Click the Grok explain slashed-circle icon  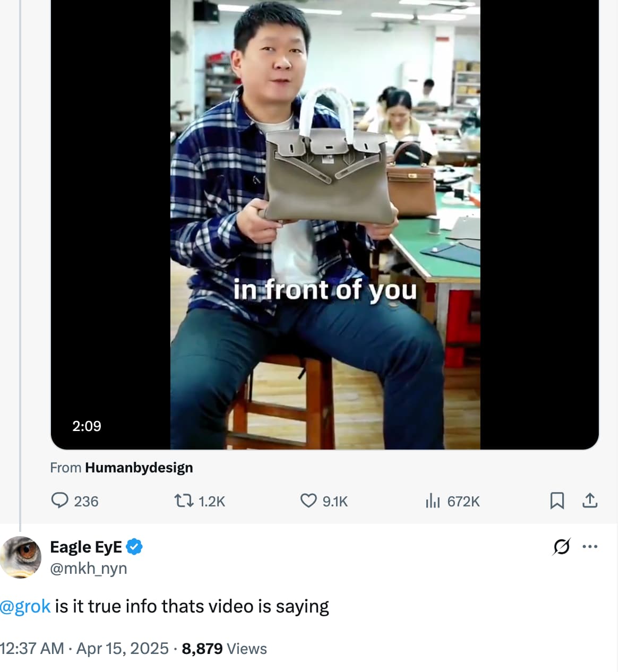561,546
